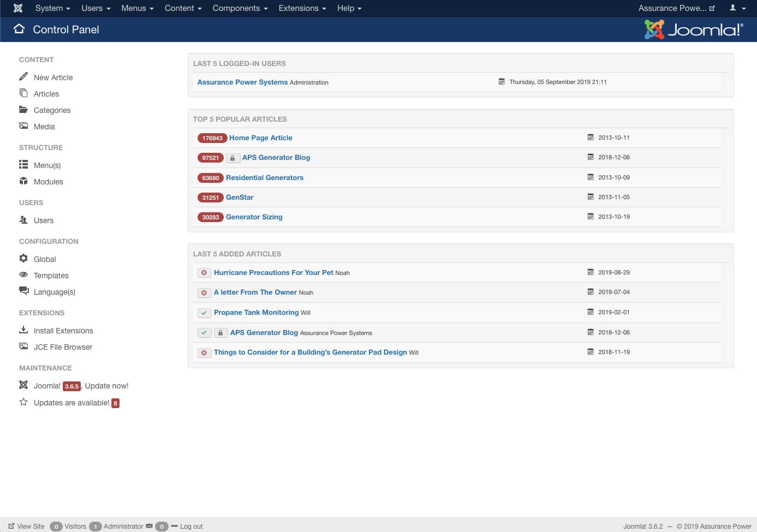Viewport: 757px width, 532px height.
Task: Expand the Menus dropdown
Action: pos(137,8)
